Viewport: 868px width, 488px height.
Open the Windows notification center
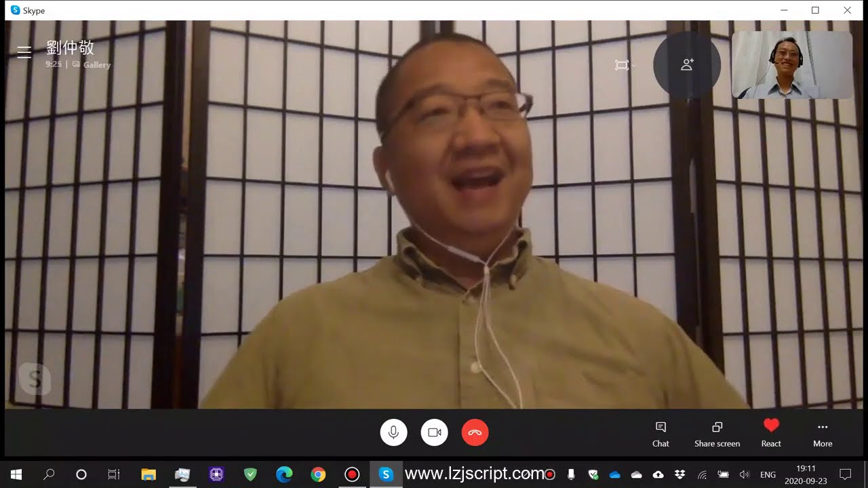pos(846,474)
